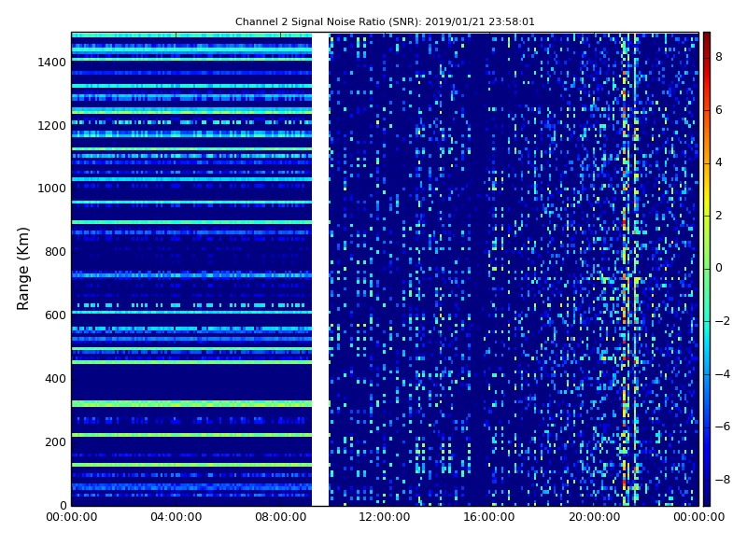Click the y-axis tick label 1200

(x=51, y=126)
